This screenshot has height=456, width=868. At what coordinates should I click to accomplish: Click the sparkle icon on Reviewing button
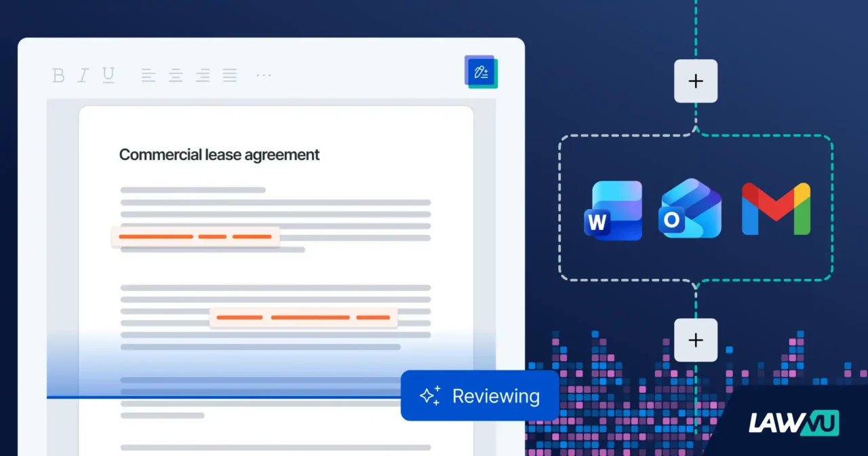tap(430, 396)
